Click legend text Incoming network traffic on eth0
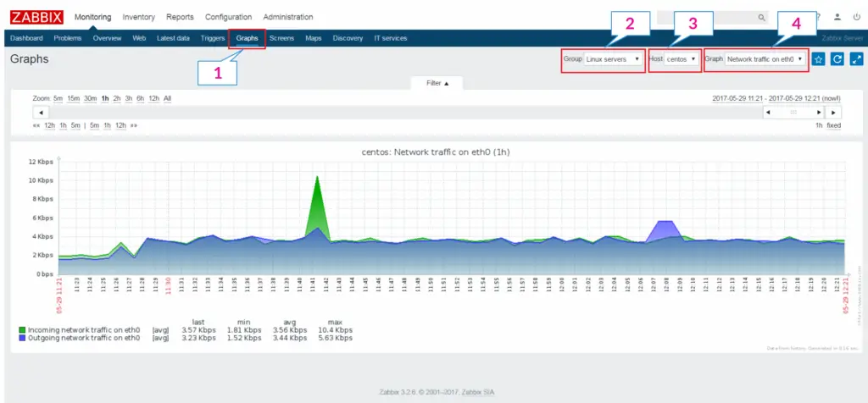The image size is (868, 403). click(84, 330)
